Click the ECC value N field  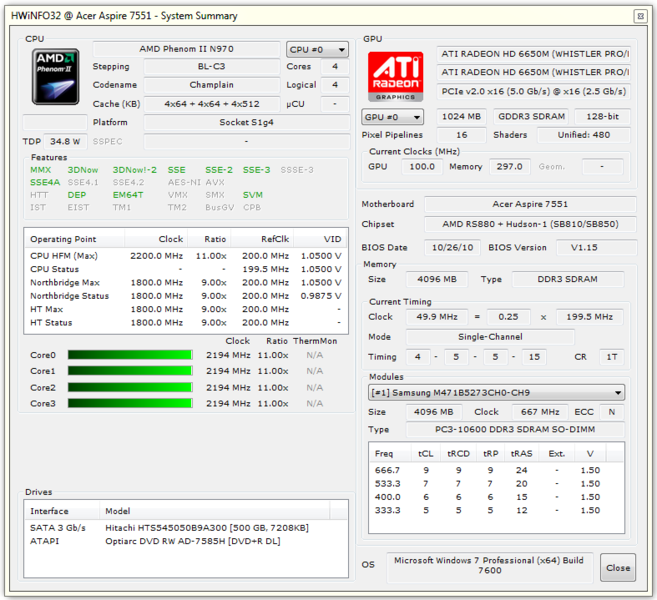[x=612, y=412]
